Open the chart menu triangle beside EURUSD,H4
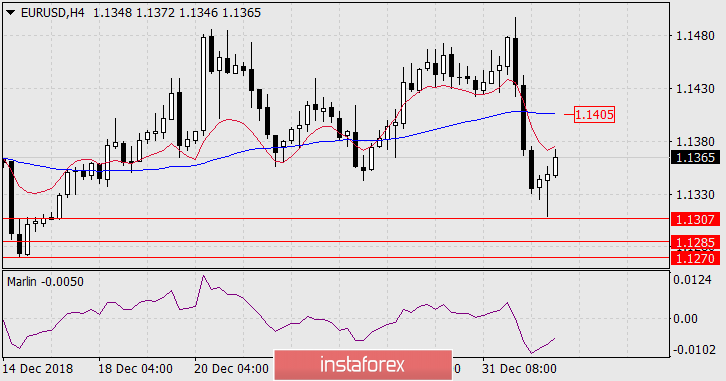The image size is (726, 381). [x=11, y=13]
